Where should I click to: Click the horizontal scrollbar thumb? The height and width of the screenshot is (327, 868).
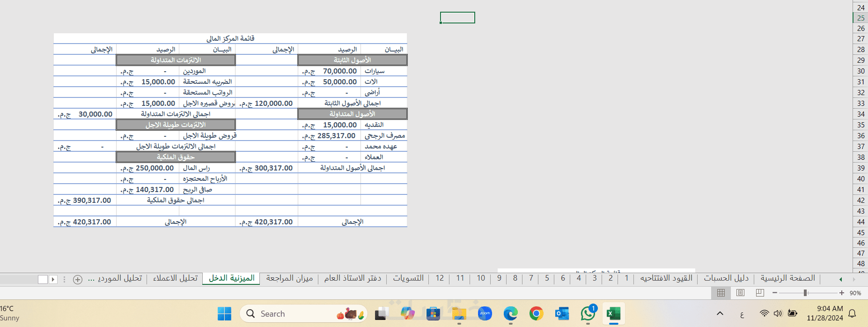[43, 279]
